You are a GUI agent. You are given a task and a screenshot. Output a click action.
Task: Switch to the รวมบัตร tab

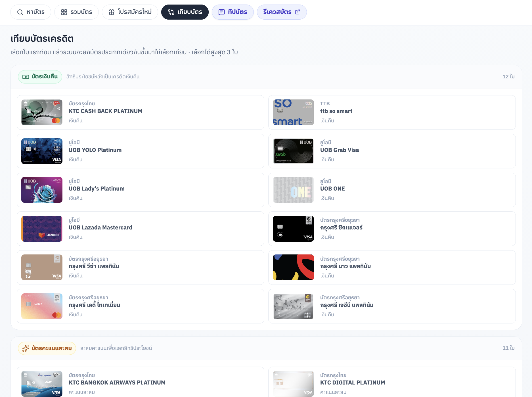(x=77, y=12)
